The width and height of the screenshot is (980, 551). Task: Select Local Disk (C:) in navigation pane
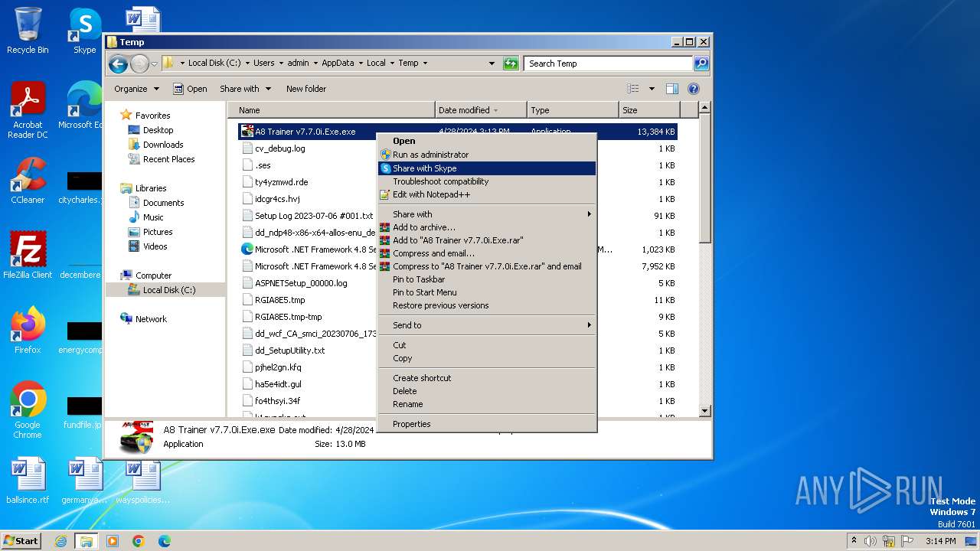point(169,290)
